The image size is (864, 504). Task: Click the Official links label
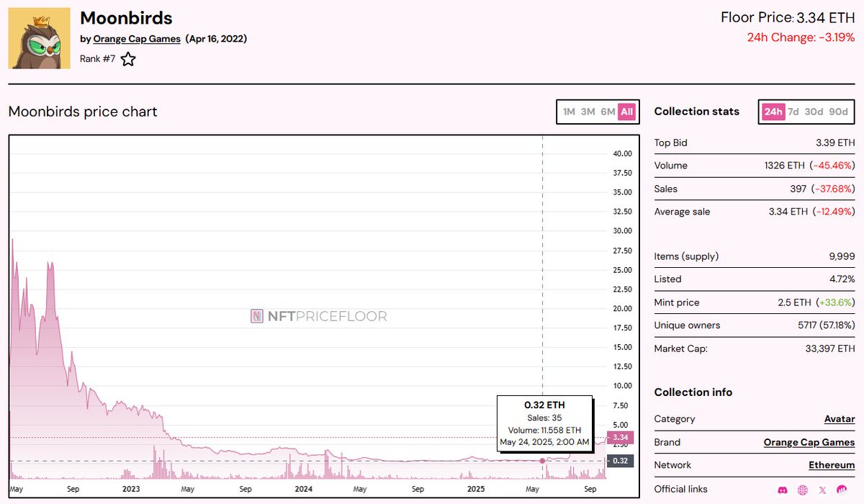click(x=681, y=489)
